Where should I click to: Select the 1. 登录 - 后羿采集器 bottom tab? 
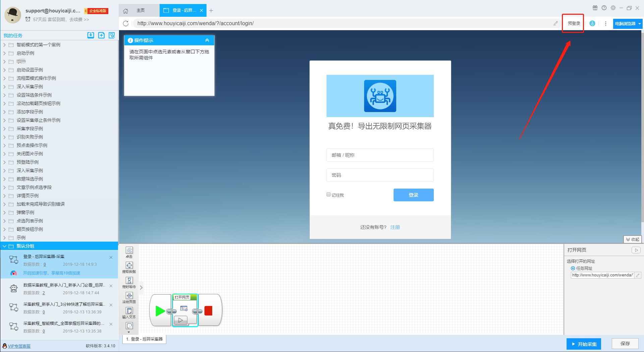coord(144,339)
